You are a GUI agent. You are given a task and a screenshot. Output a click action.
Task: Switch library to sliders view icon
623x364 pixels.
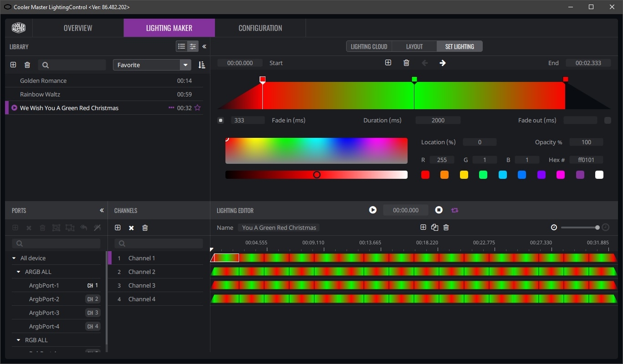193,46
